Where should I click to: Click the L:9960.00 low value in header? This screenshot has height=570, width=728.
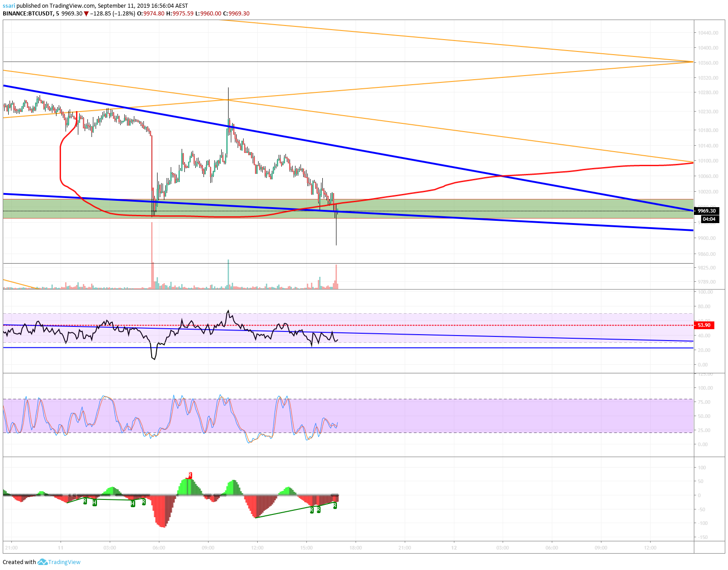[x=208, y=13]
